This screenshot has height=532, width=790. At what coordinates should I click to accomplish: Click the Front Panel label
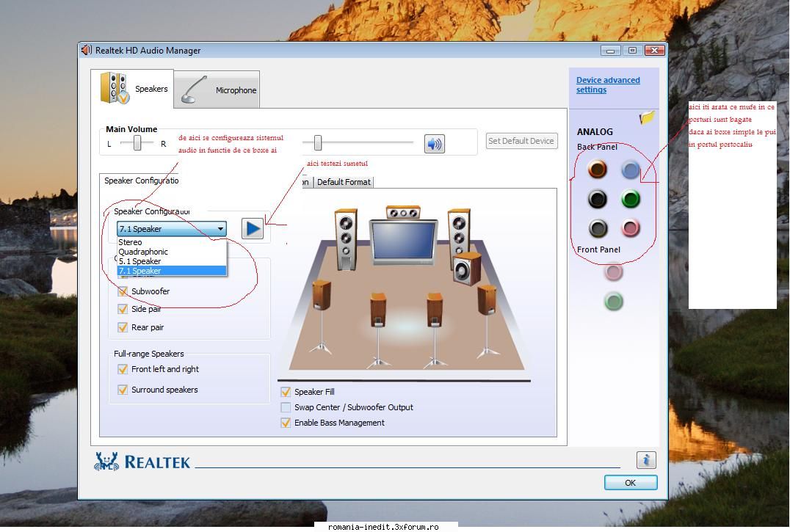pyautogui.click(x=598, y=249)
